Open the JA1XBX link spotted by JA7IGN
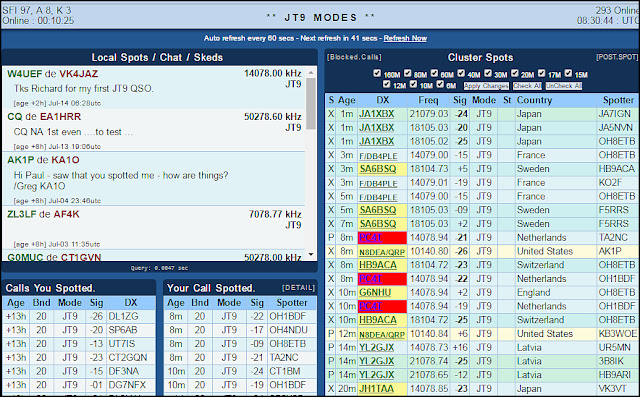 [376, 114]
